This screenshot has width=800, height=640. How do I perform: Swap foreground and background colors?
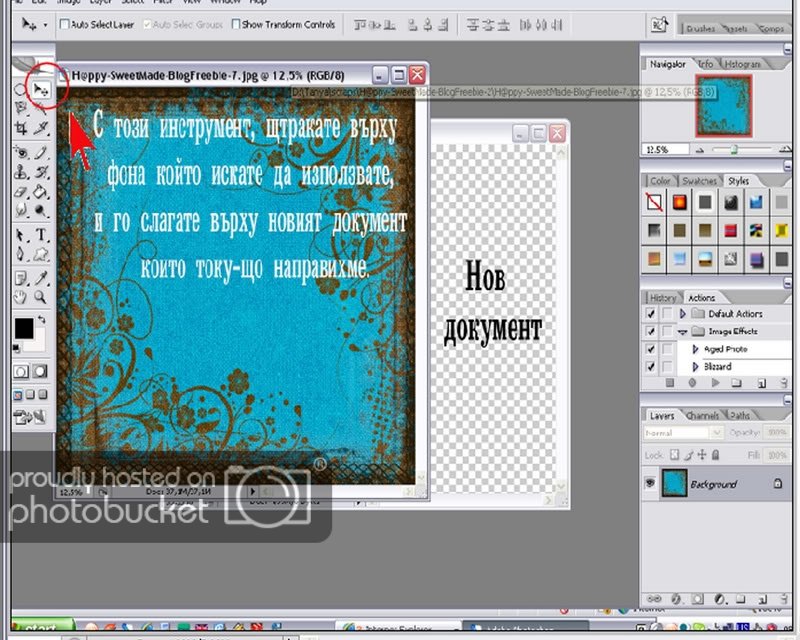point(42,319)
